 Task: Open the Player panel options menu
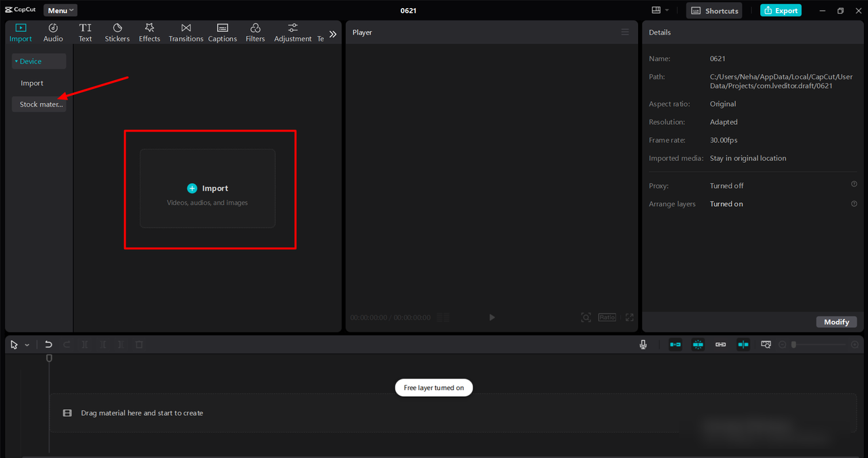pyautogui.click(x=625, y=32)
